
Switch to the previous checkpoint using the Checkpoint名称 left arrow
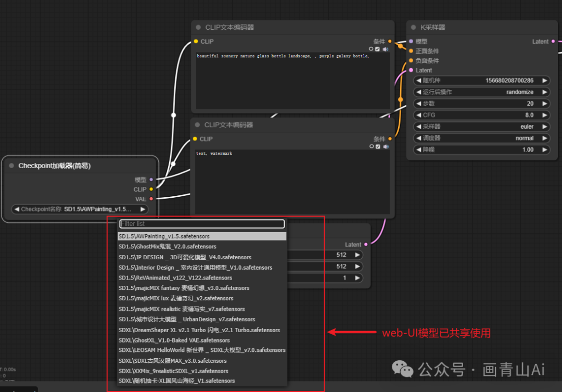click(17, 209)
